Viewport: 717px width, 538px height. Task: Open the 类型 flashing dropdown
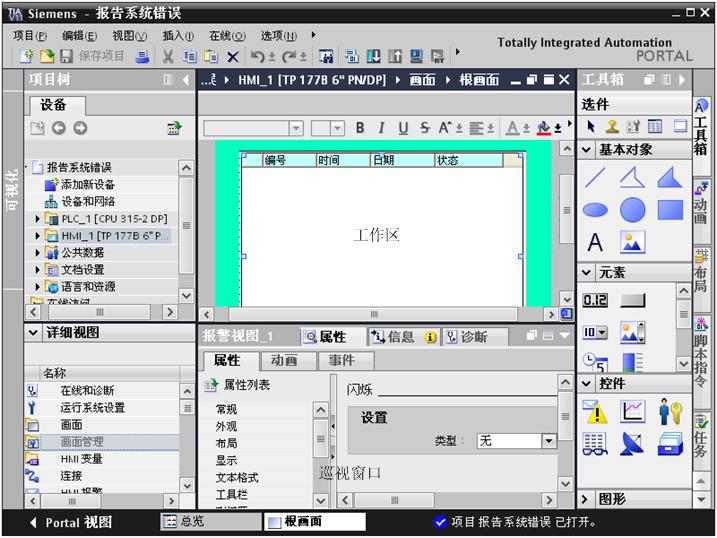549,441
